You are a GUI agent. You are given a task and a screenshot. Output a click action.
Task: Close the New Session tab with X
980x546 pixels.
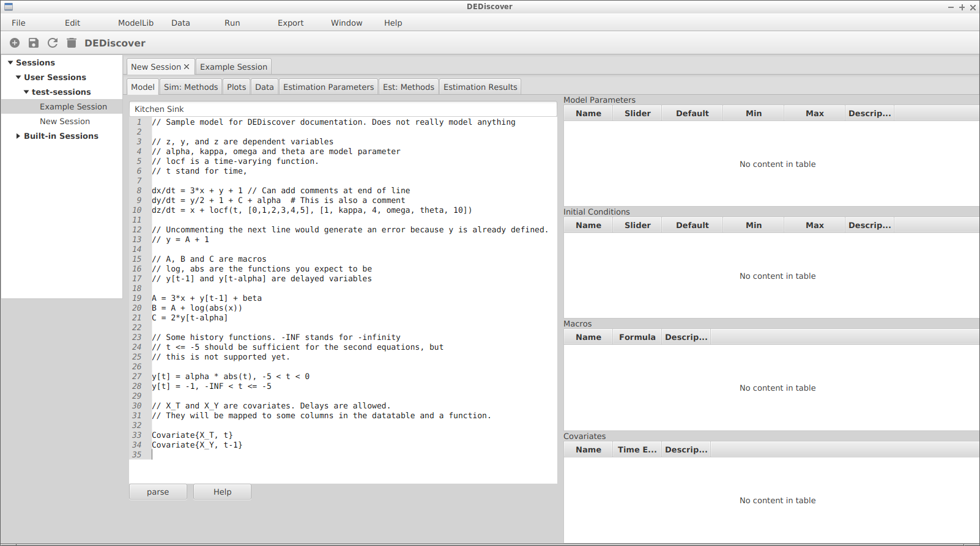(187, 67)
